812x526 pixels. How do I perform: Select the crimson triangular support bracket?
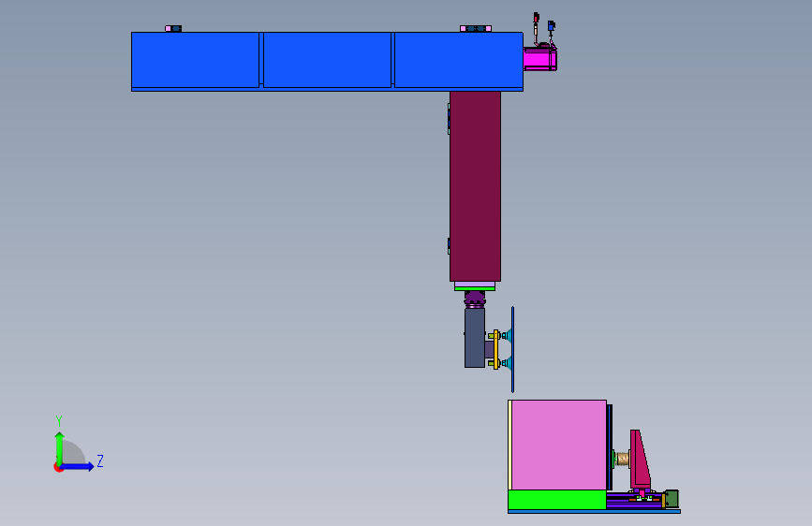(x=640, y=459)
